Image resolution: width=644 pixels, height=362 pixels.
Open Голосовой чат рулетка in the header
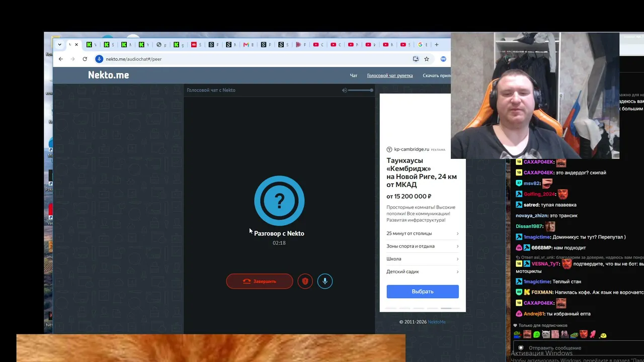[390, 75]
